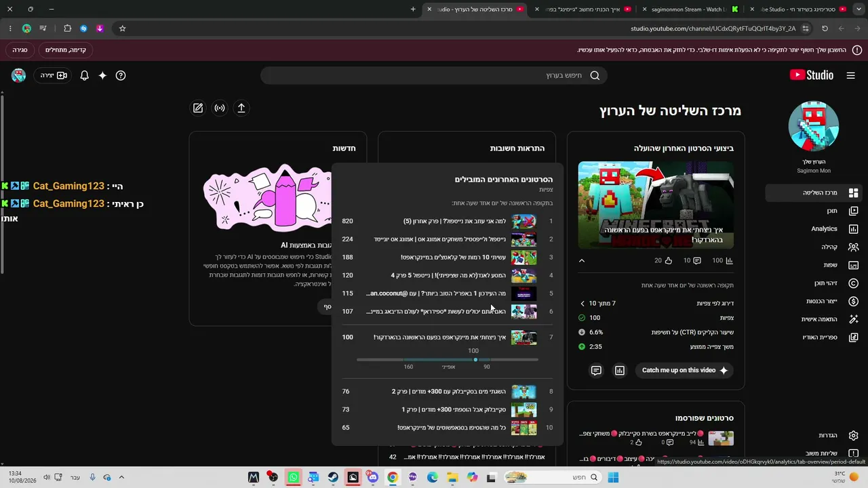Open the 'קהילה' community sidebar item

pos(813,247)
